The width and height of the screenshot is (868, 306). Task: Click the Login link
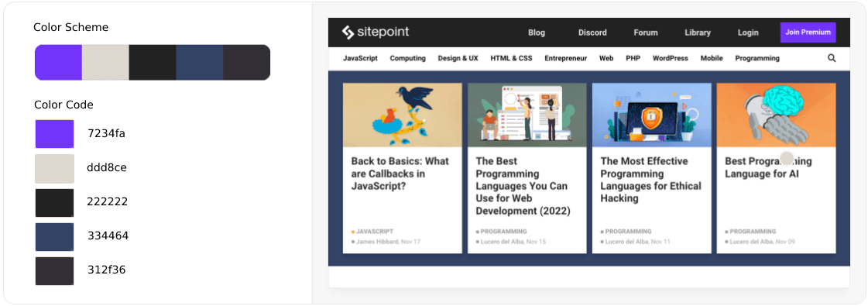tap(748, 33)
